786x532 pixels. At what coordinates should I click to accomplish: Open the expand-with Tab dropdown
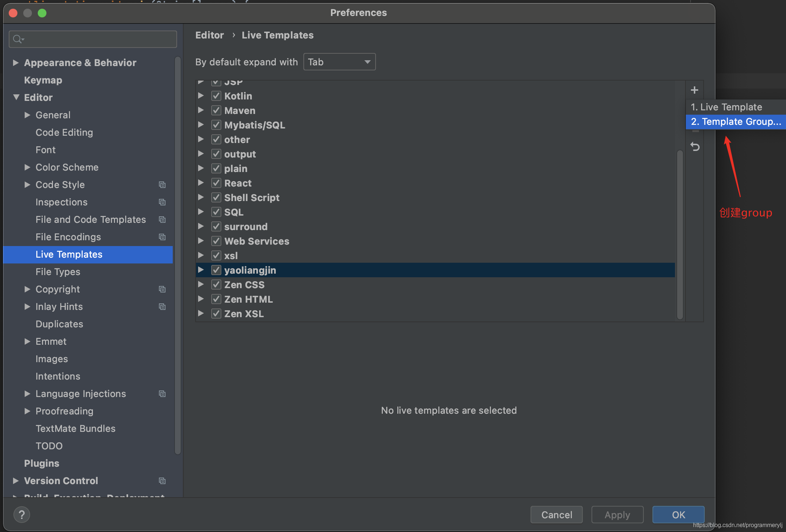coord(339,62)
